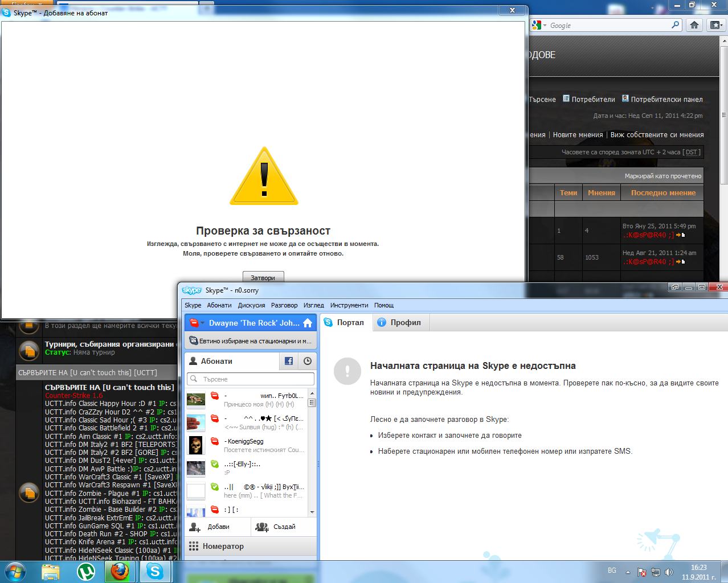Click the network tray icon
Viewport: 728px width, 583px height.
(x=656, y=572)
